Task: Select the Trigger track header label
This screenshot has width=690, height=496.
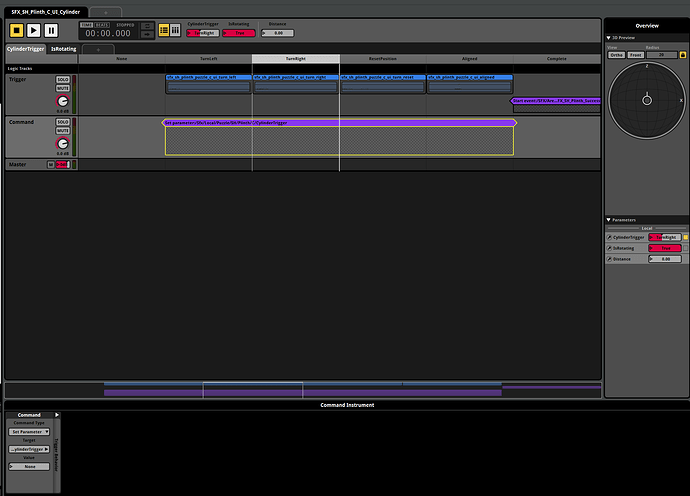Action: (18, 79)
